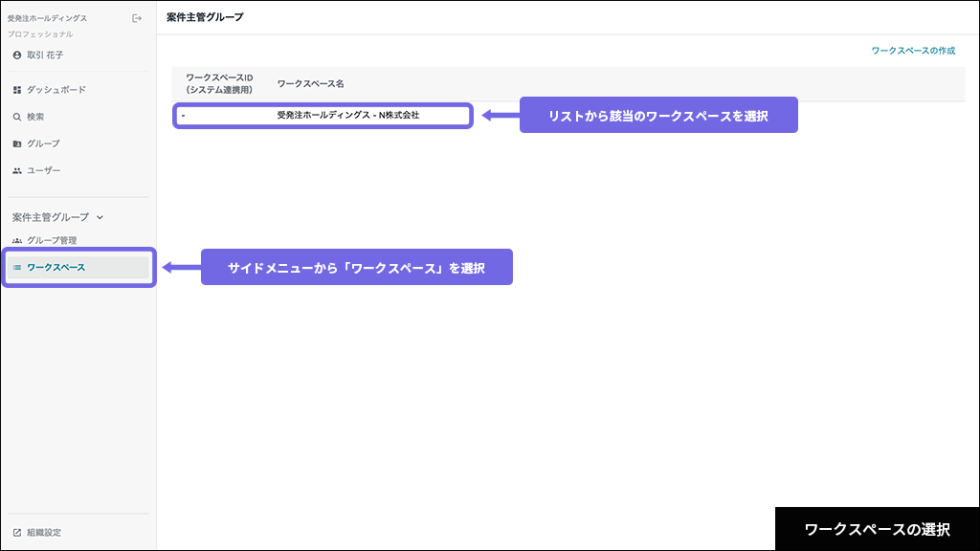980x551 pixels.
Task: Click the dash in the workspace ID cell
Action: coord(183,116)
